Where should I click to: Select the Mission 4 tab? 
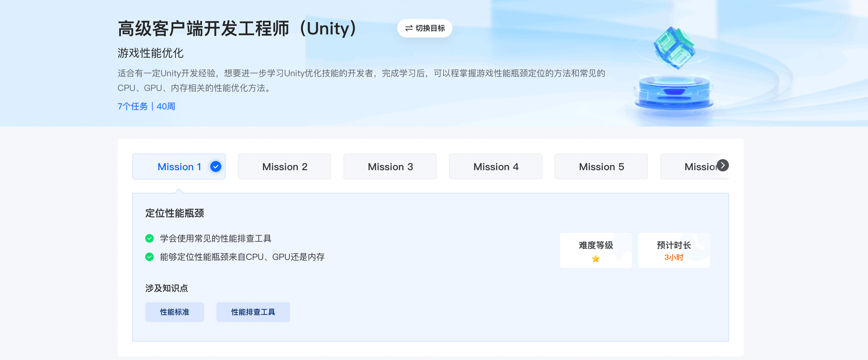coord(495,166)
